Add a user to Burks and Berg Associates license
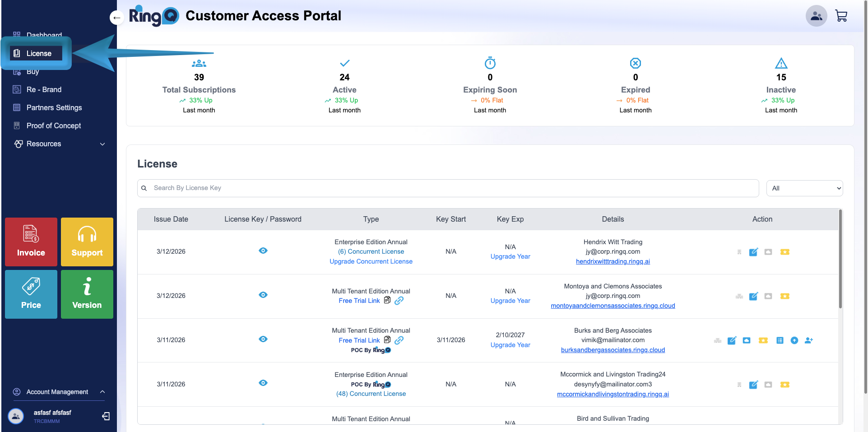 (809, 340)
